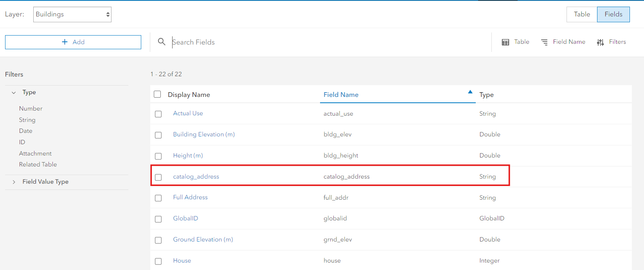The height and width of the screenshot is (270, 644).
Task: Click the globalid field name cell
Action: pyautogui.click(x=335, y=218)
